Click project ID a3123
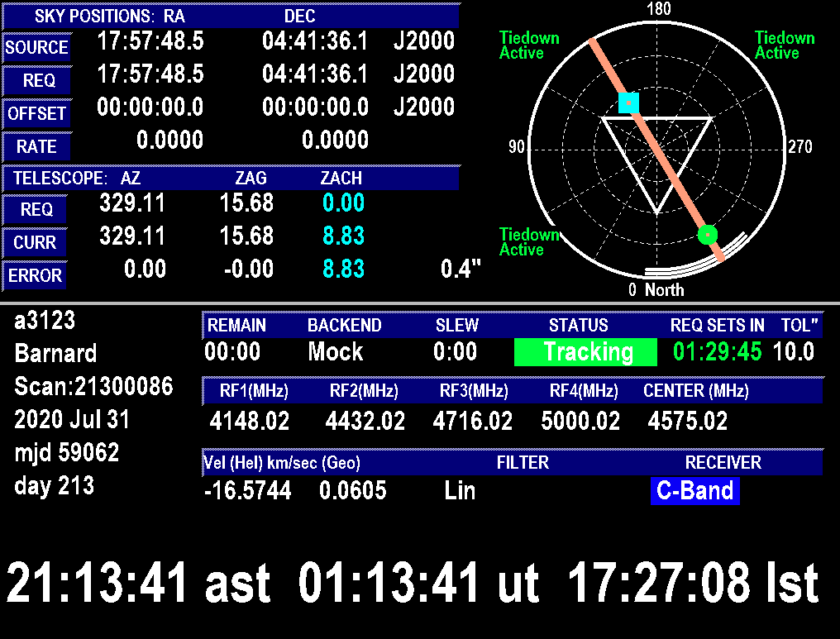This screenshot has width=840, height=639. (x=45, y=321)
